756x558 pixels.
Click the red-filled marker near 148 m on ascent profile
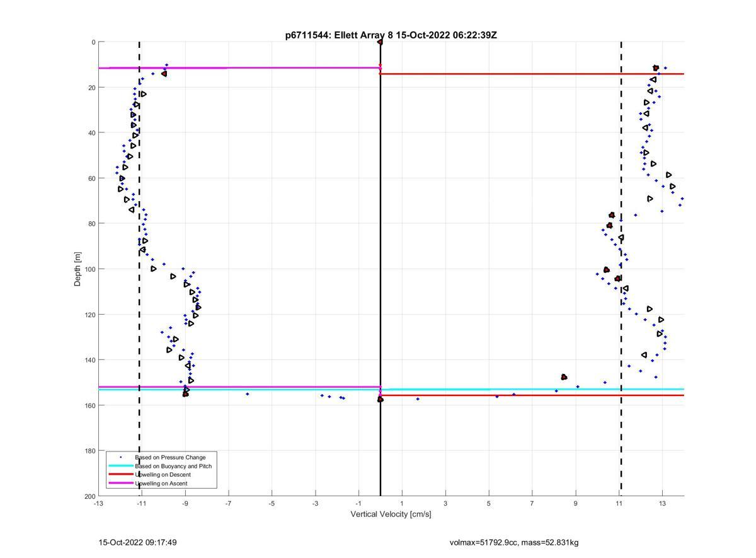point(564,377)
